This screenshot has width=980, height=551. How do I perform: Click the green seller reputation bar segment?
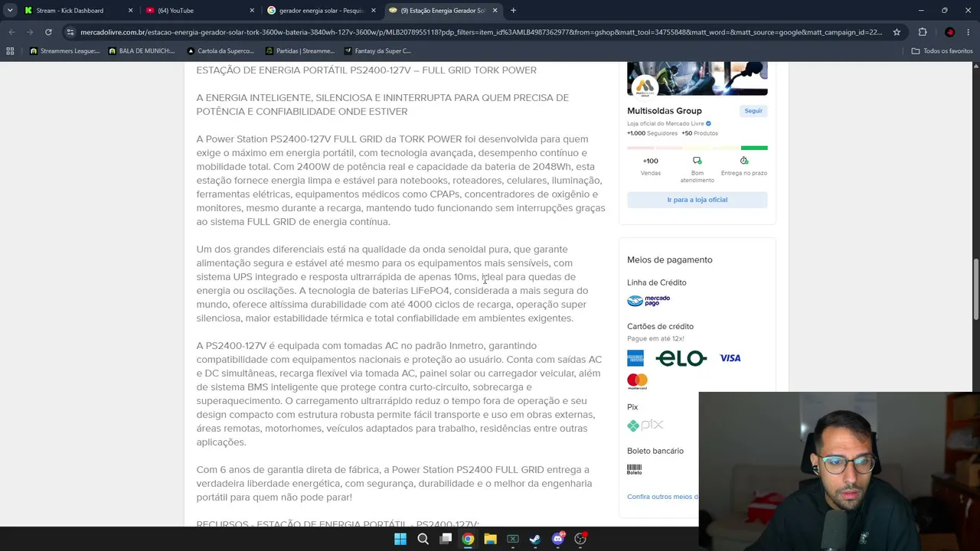pyautogui.click(x=754, y=148)
